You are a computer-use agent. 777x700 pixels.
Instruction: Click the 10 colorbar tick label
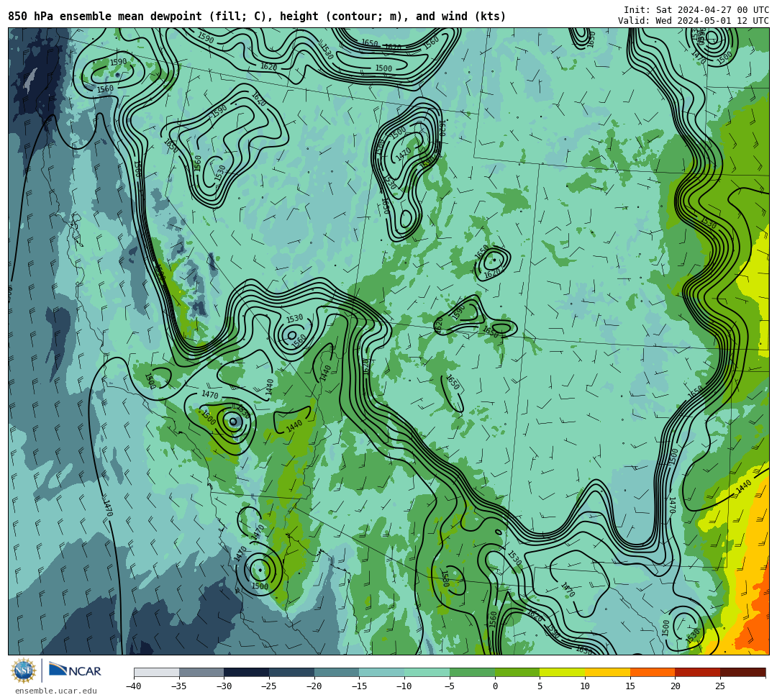tap(585, 686)
